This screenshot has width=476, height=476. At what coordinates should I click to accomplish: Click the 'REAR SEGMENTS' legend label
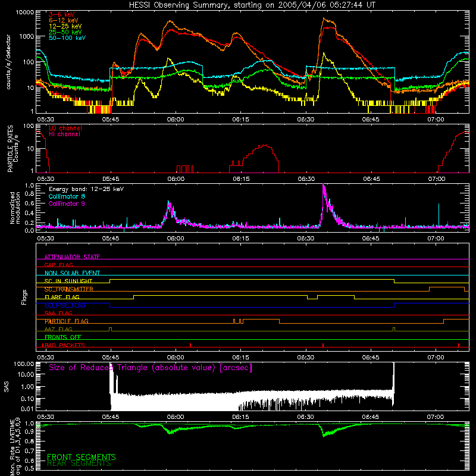79,464
